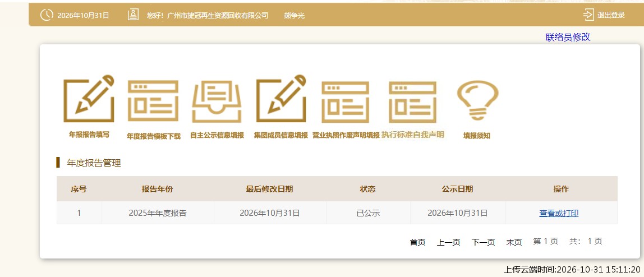Viewport: 644px width, 277px height.
Task: Click the 已公示 status cell
Action: pyautogui.click(x=368, y=213)
